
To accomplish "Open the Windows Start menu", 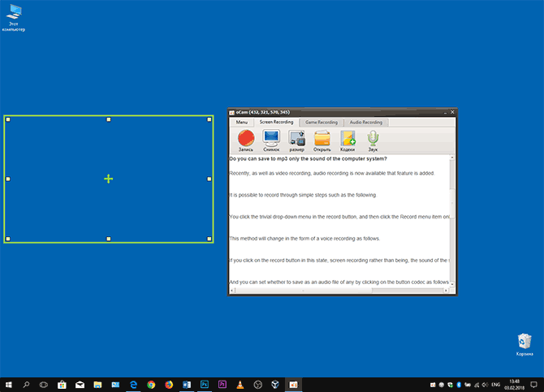I will (x=9, y=385).
